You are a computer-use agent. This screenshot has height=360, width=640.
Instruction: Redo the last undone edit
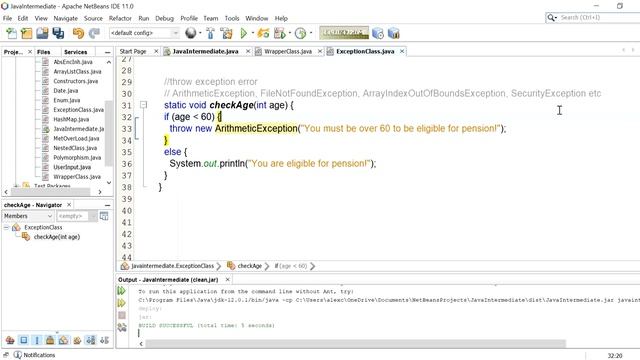click(x=94, y=33)
